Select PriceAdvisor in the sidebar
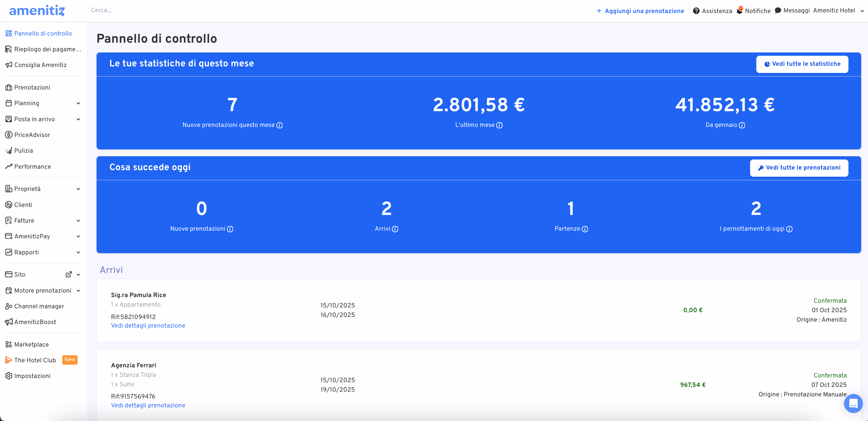 (32, 135)
